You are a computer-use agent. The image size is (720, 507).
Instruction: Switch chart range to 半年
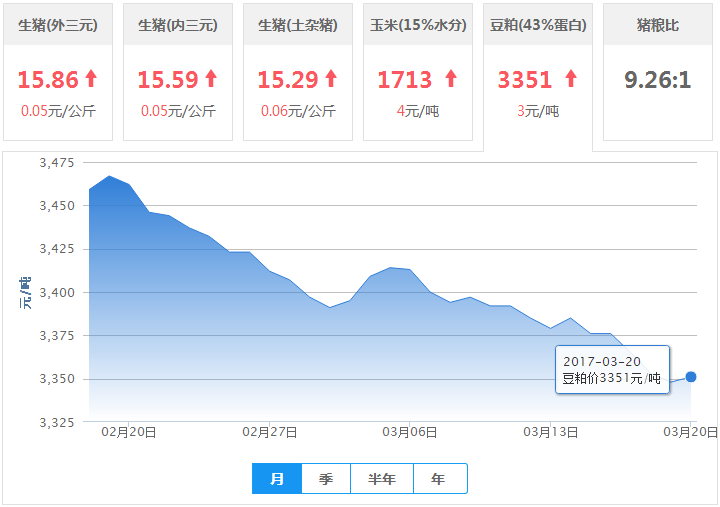pos(382,479)
